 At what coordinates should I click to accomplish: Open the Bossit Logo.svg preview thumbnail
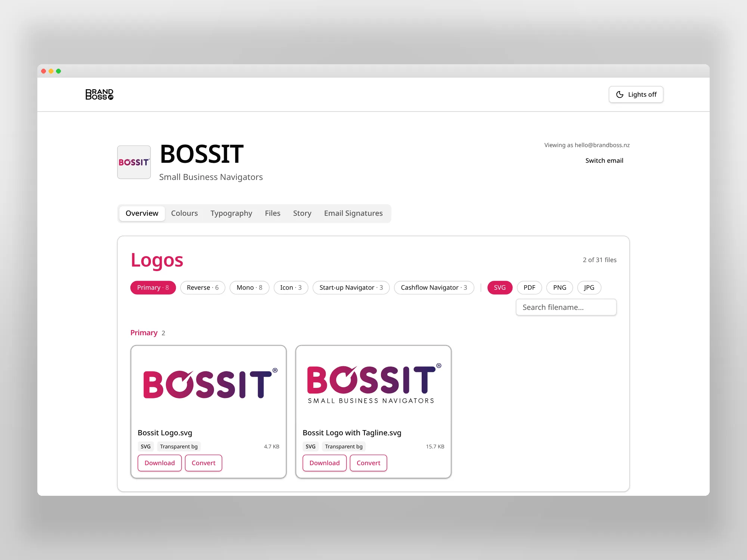click(208, 385)
